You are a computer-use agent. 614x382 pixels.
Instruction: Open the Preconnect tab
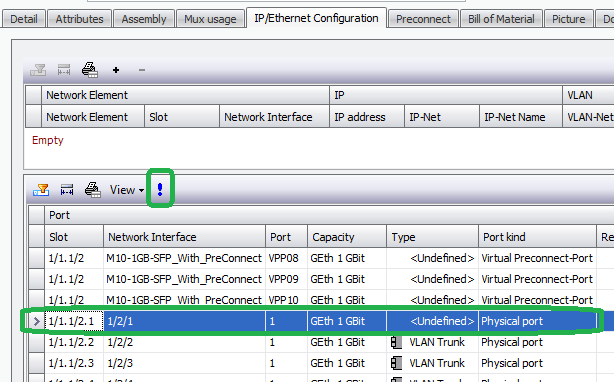coord(423,19)
